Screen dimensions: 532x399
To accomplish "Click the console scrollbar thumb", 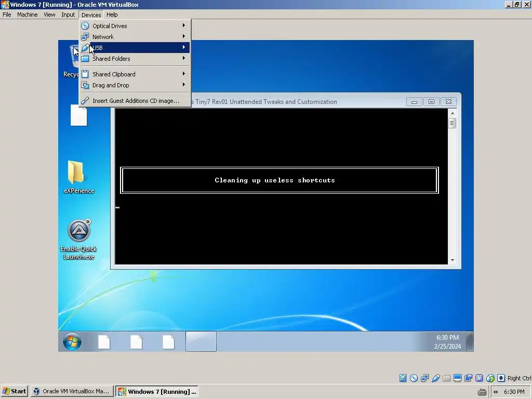I will (x=453, y=123).
